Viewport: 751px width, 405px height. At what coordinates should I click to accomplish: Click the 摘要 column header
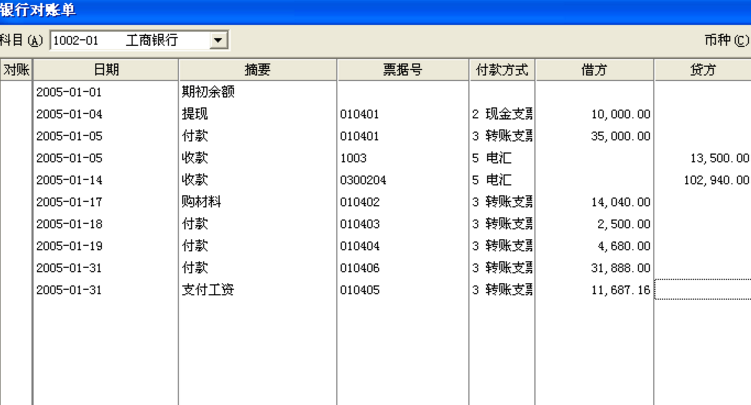click(x=258, y=70)
